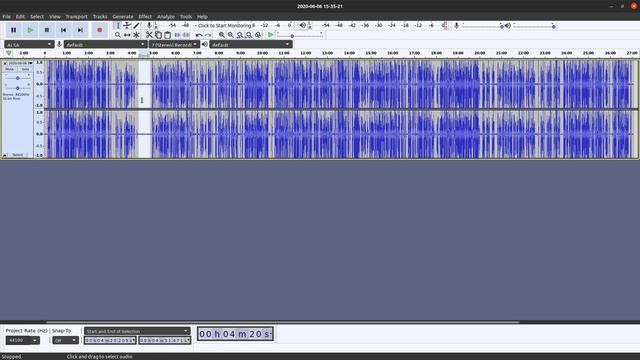This screenshot has height=360, width=640.
Task: Open the Help menu
Action: [x=202, y=17]
